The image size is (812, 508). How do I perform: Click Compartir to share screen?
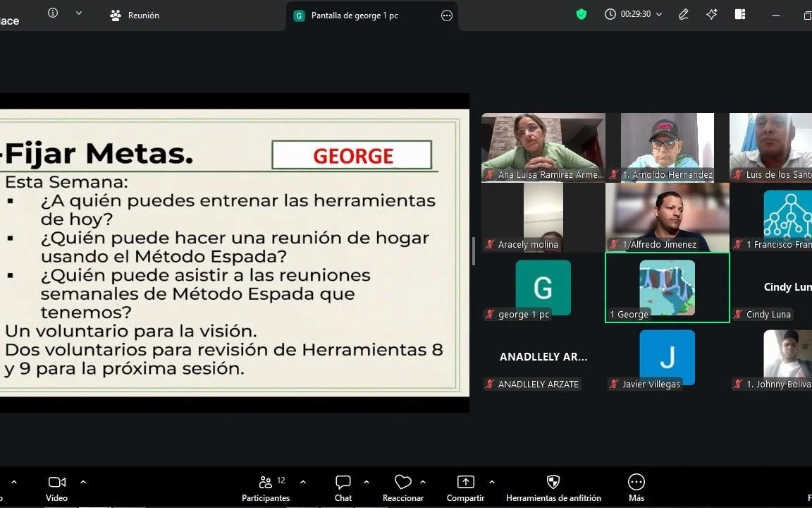pos(465,489)
